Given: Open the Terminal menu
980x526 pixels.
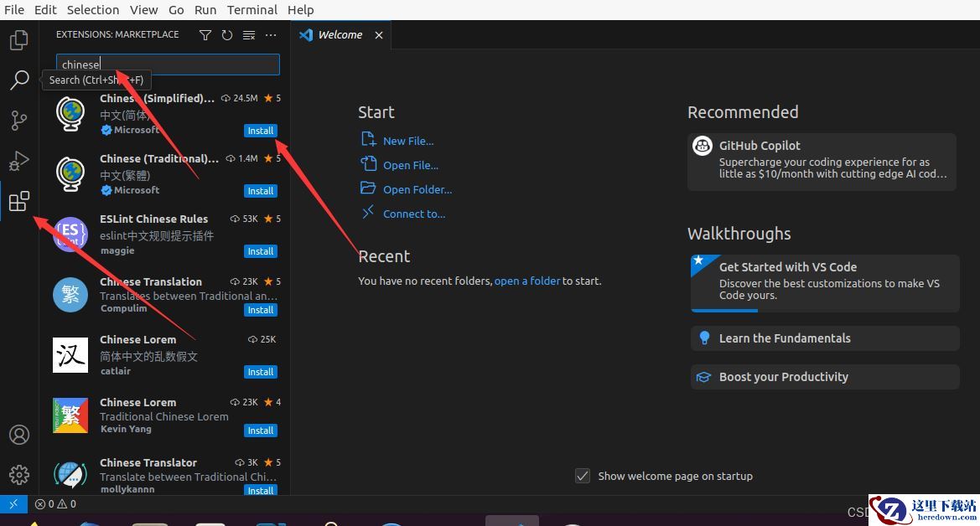Looking at the screenshot, I should click(252, 10).
